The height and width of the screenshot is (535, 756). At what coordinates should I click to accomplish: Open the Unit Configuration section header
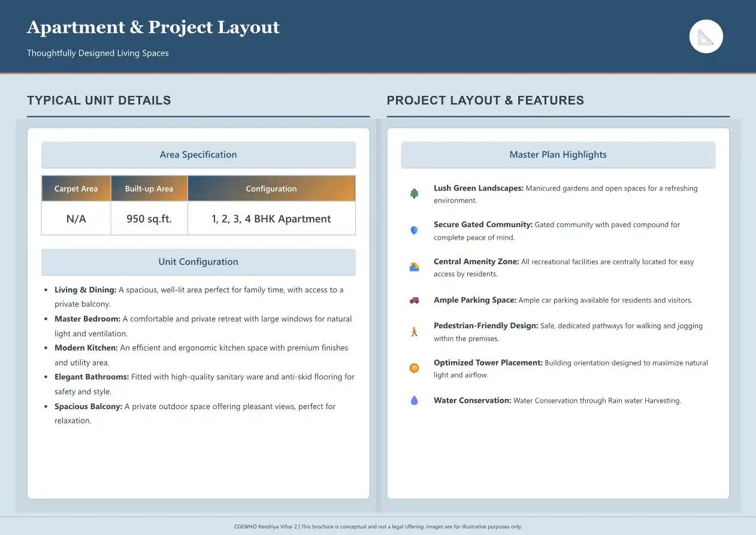198,262
